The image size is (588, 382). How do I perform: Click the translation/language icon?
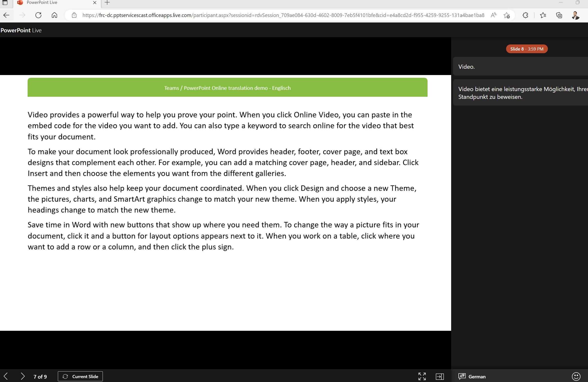point(462,376)
